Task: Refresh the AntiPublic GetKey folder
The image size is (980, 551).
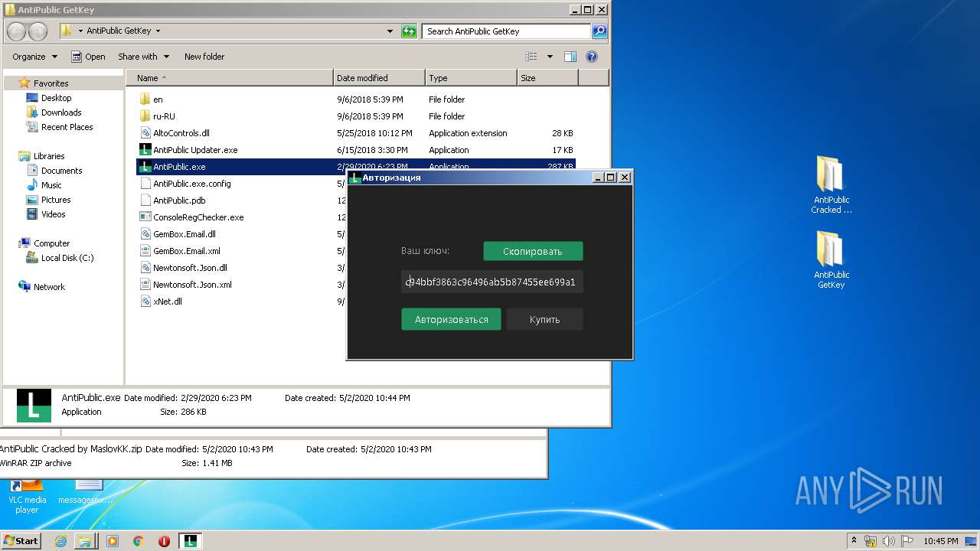Action: click(410, 31)
